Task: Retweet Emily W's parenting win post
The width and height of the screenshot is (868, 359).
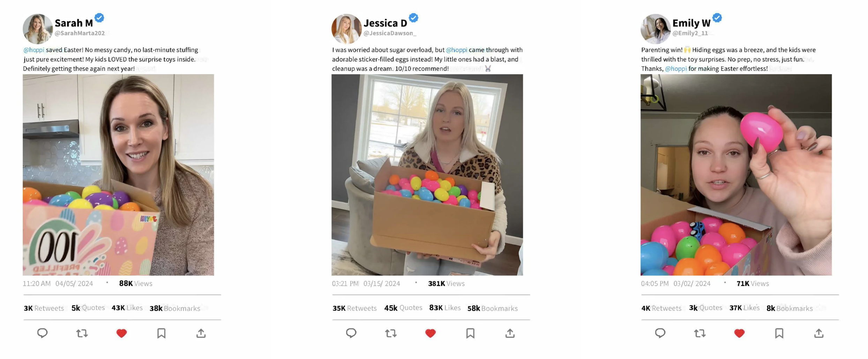Action: pos(700,333)
